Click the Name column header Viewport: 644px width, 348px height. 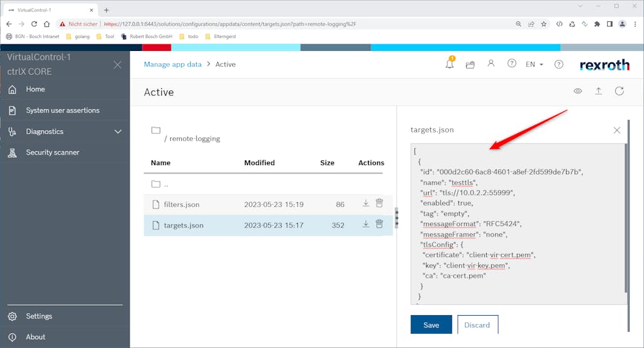[161, 162]
